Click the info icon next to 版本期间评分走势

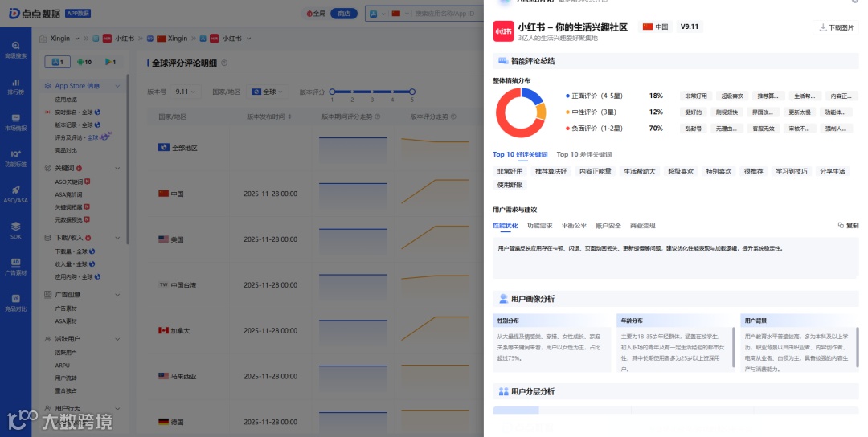click(378, 116)
